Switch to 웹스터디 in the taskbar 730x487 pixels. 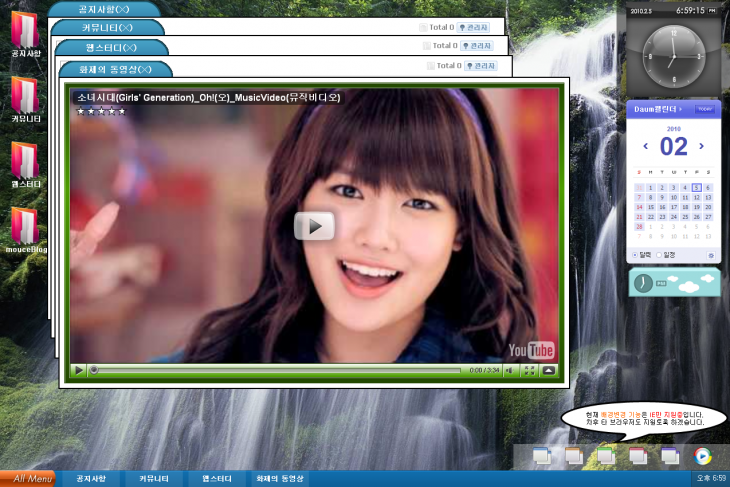[217, 479]
